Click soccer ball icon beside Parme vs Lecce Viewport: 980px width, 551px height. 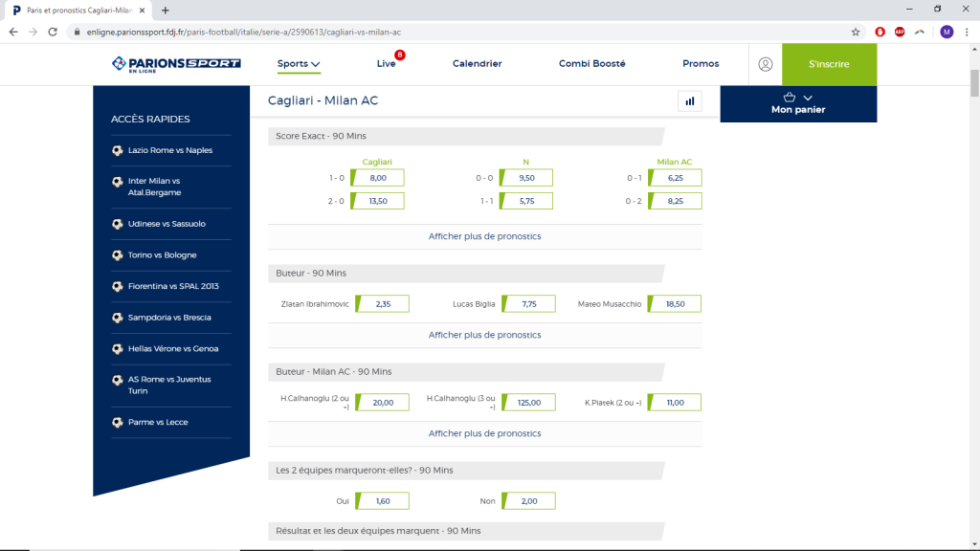click(x=118, y=423)
